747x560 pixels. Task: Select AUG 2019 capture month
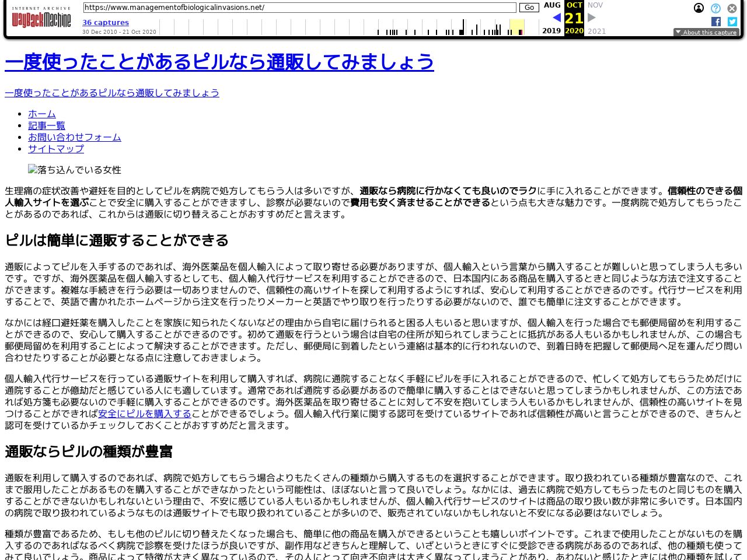pos(552,5)
